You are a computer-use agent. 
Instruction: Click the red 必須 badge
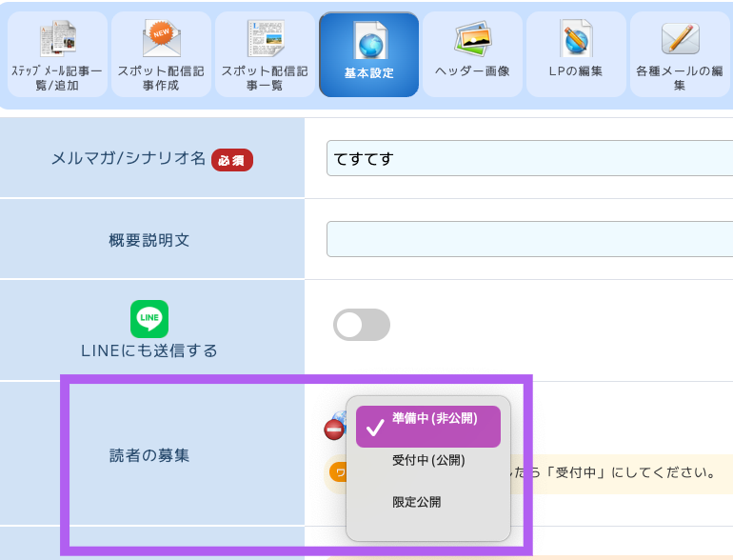232,160
